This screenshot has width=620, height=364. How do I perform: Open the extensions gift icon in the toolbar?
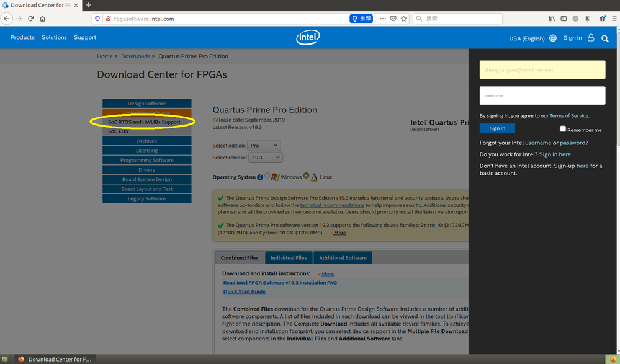tap(603, 19)
